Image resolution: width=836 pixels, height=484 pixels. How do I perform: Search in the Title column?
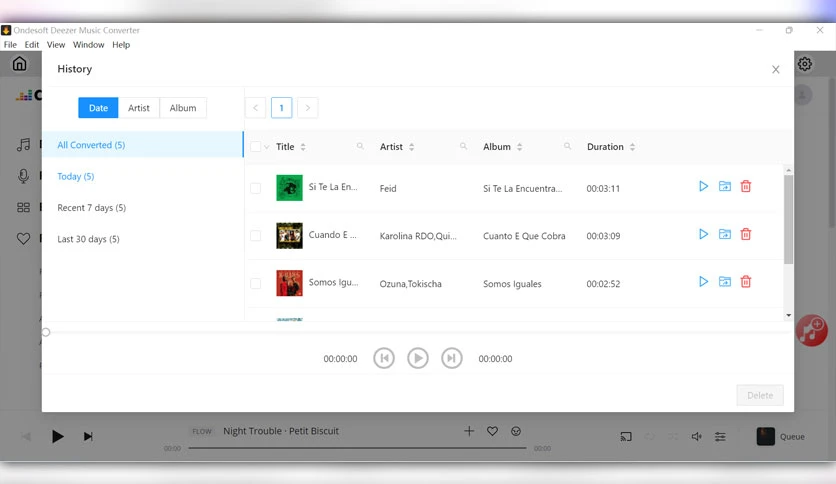coord(360,146)
